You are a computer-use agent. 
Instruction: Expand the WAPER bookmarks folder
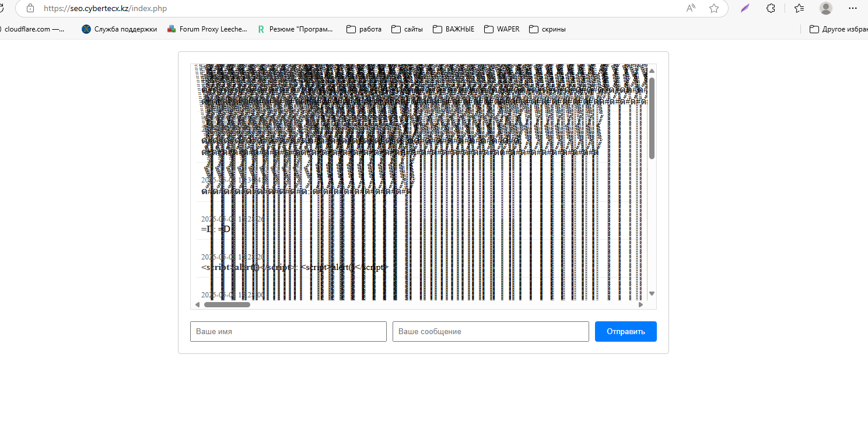coord(502,29)
